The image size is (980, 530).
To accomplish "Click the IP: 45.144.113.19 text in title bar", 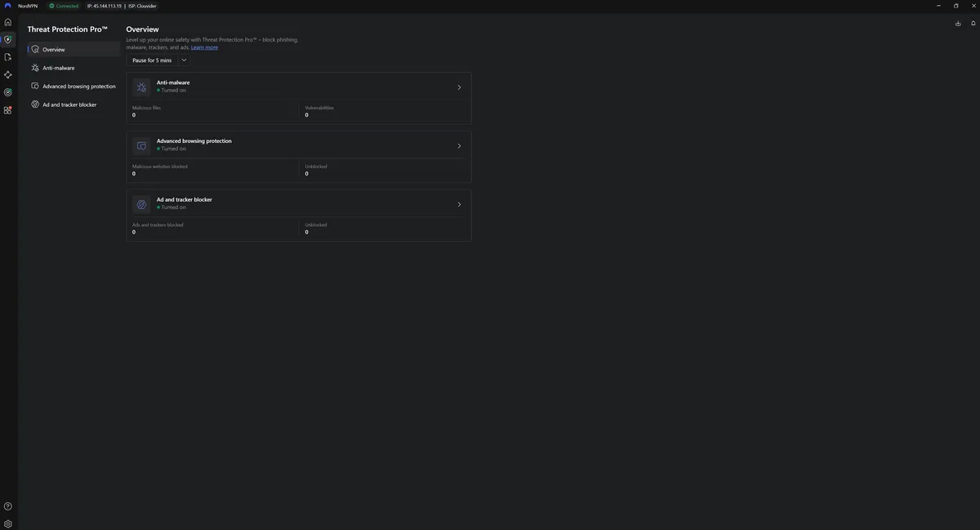I will tap(105, 6).
